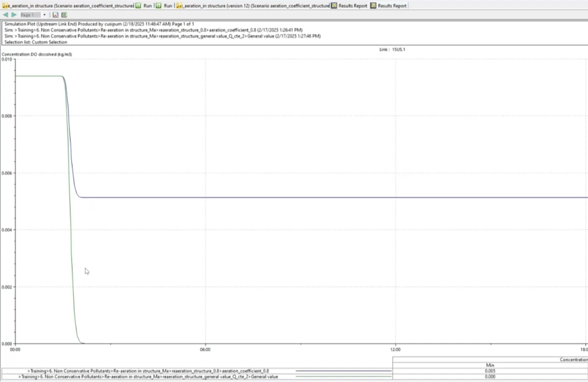
Task: Expand the page selector dropdown arrow
Action: (44, 15)
